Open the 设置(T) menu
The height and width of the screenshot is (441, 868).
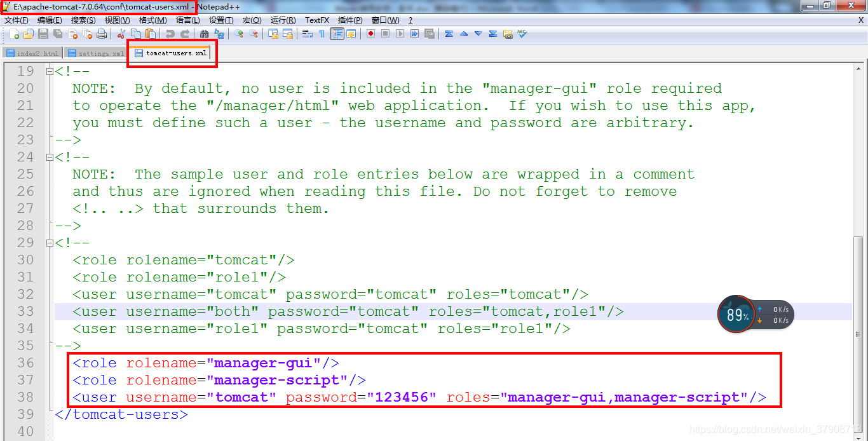(x=221, y=20)
